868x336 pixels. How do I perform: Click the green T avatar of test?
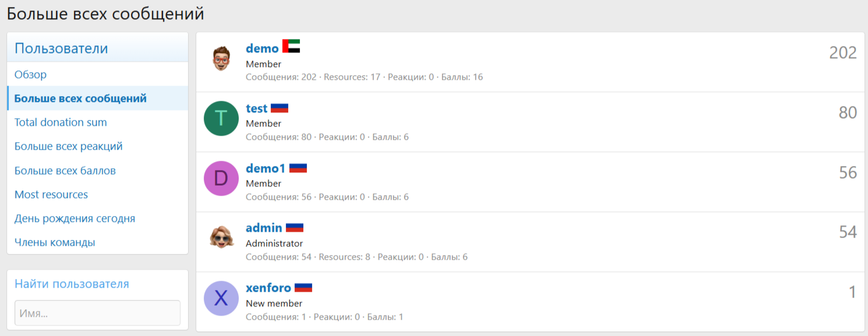[x=221, y=119]
